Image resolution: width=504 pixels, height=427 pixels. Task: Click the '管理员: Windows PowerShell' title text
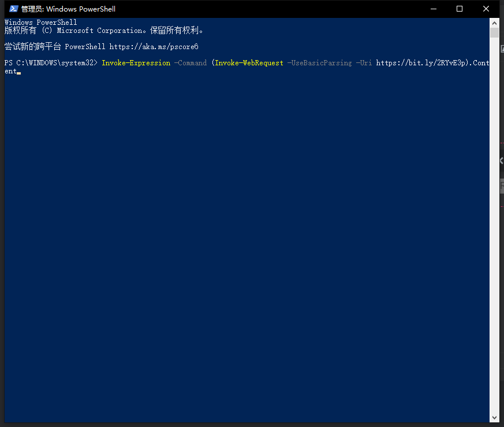(x=68, y=9)
